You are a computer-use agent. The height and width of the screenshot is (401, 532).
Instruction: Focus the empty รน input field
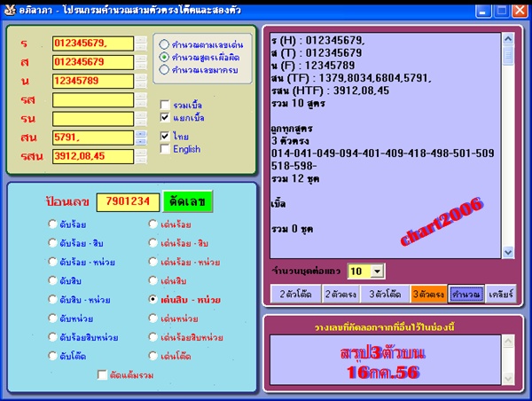click(x=93, y=119)
